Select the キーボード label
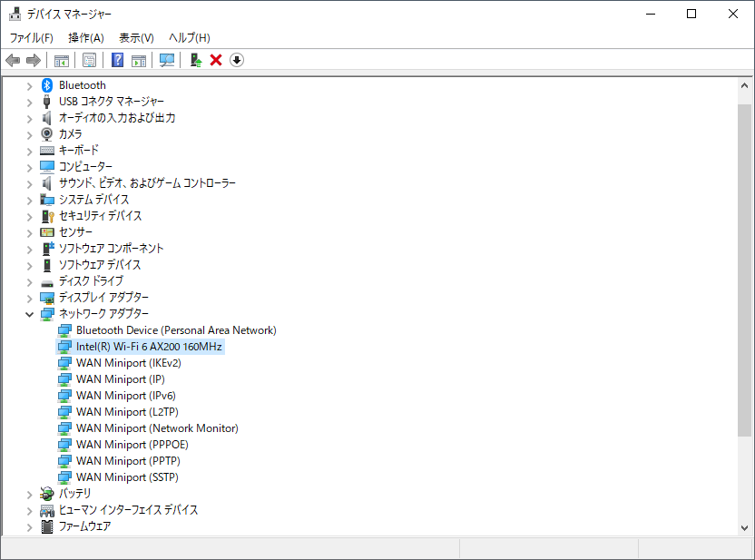 click(78, 151)
